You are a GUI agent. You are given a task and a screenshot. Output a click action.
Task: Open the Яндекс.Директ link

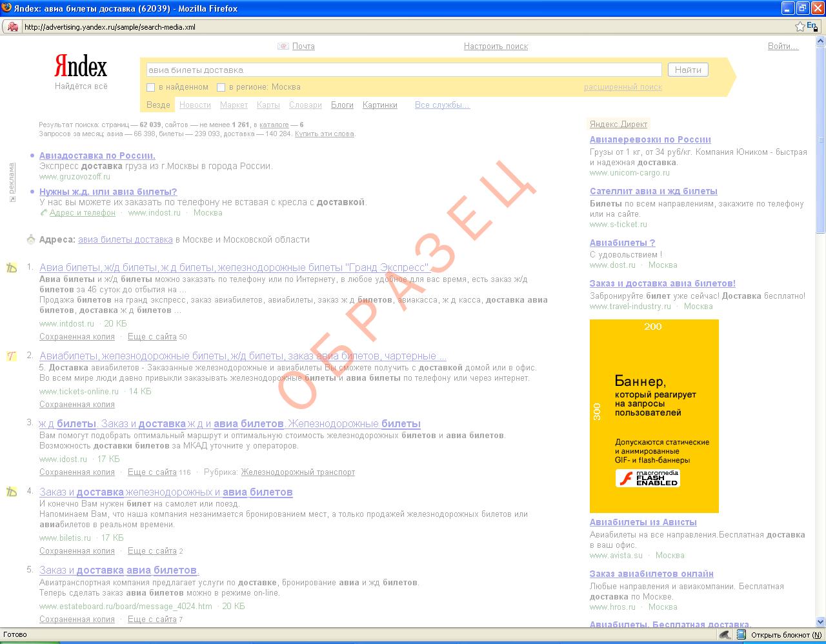tap(618, 125)
